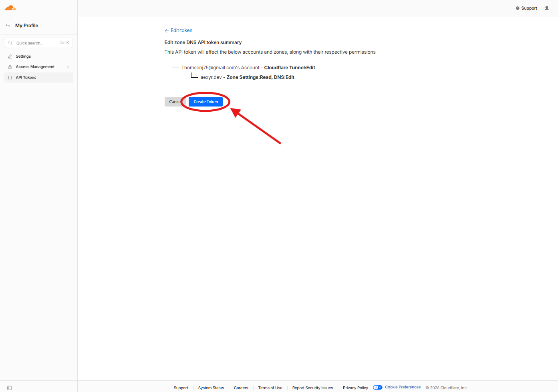Click the Create Token button
This screenshot has height=392, width=558.
[x=205, y=102]
